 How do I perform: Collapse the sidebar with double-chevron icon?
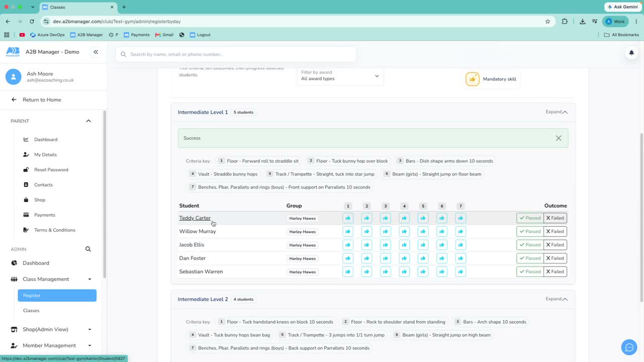(x=96, y=52)
